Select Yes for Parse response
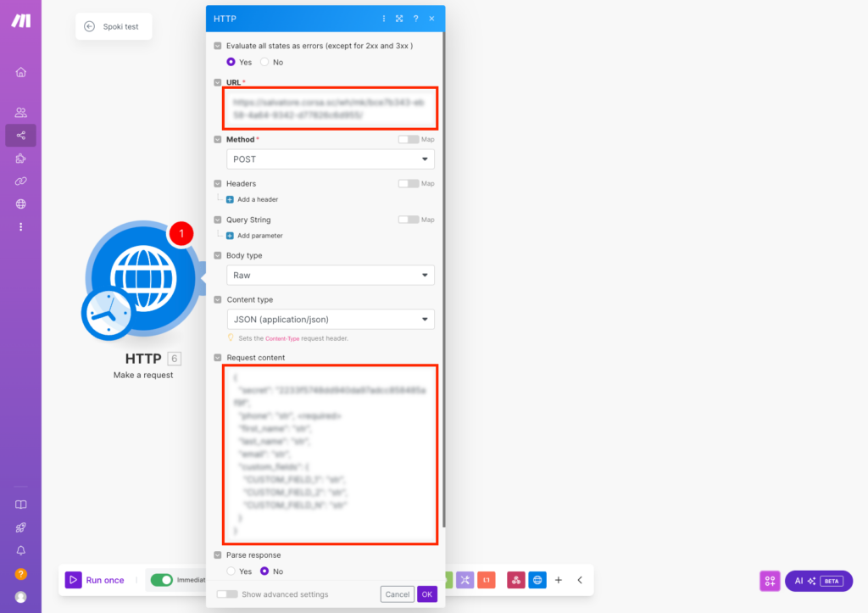This screenshot has height=613, width=868. [x=231, y=571]
